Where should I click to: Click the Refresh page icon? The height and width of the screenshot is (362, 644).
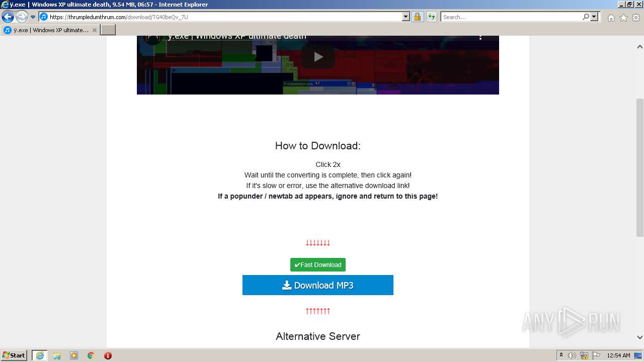click(432, 17)
